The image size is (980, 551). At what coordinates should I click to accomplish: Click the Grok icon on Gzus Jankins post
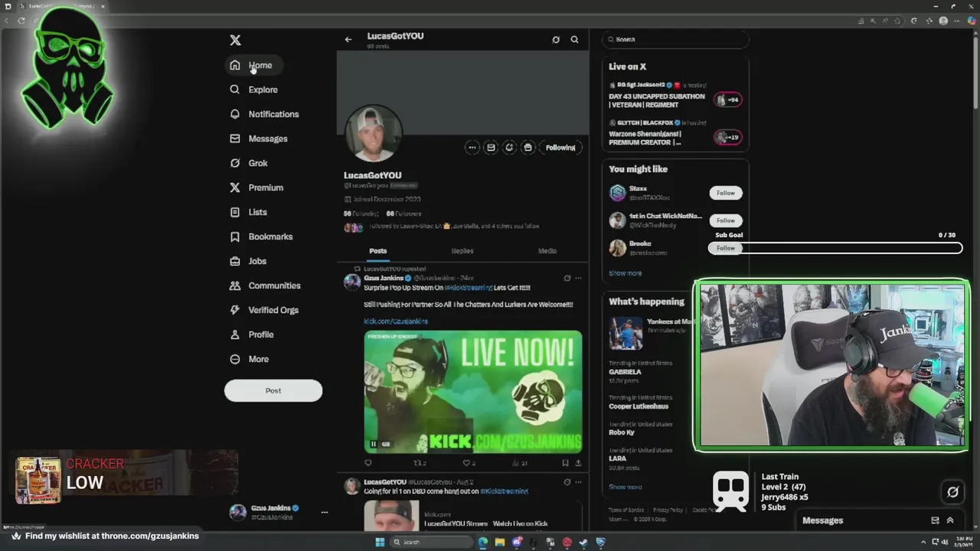click(567, 278)
